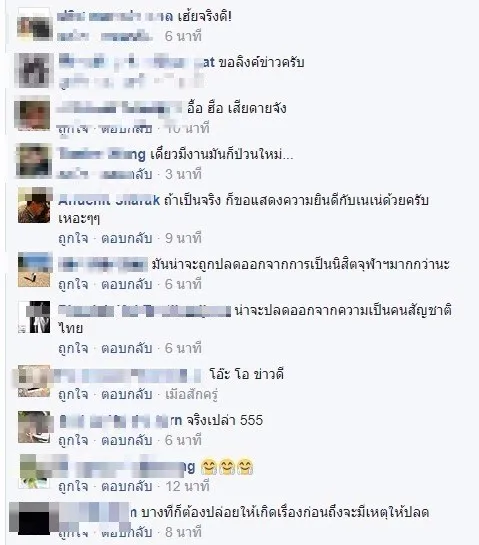Like the laughing emoji comment
The width and height of the screenshot is (479, 545).
pos(73,486)
